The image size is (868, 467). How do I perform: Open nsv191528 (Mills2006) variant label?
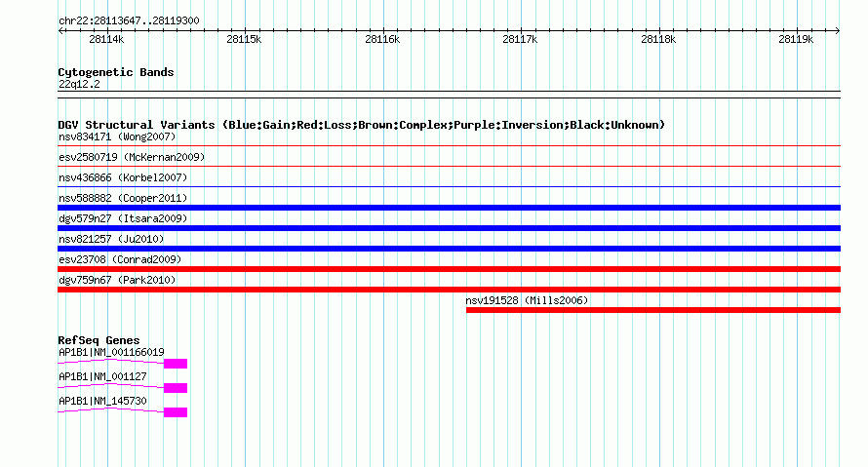click(527, 300)
